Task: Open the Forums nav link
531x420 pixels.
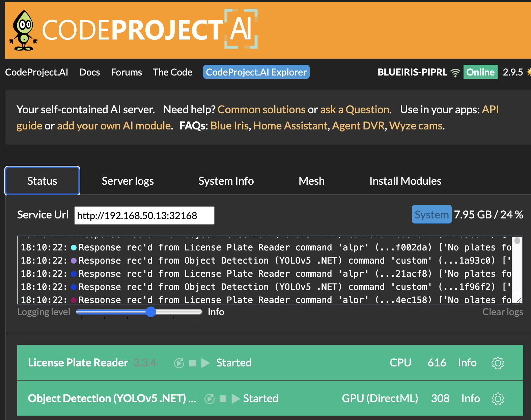Action: coord(126,72)
